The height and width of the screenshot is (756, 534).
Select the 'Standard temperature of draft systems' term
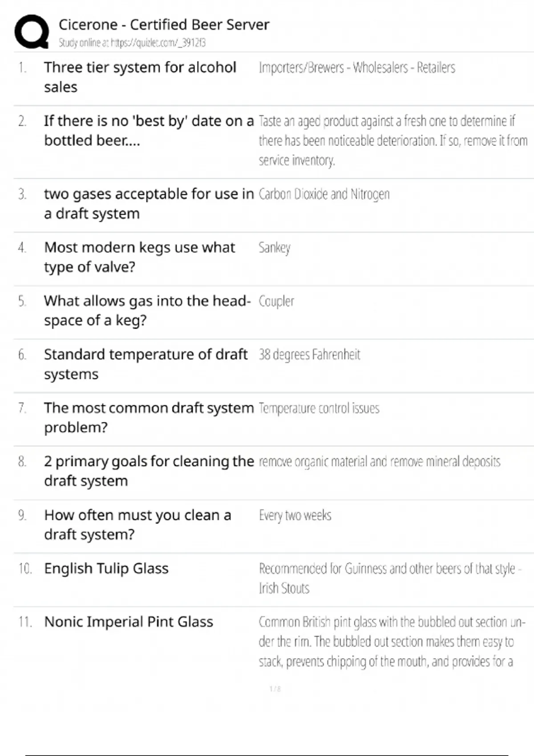[x=146, y=364]
